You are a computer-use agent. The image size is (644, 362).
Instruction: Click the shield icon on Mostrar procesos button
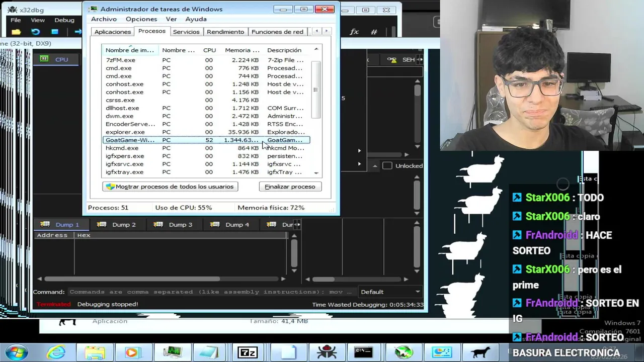(110, 187)
